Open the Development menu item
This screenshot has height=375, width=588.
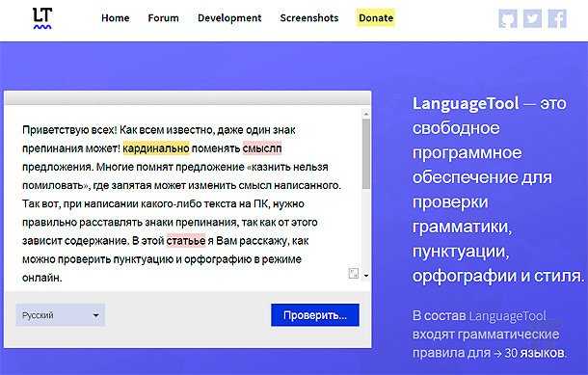229,18
